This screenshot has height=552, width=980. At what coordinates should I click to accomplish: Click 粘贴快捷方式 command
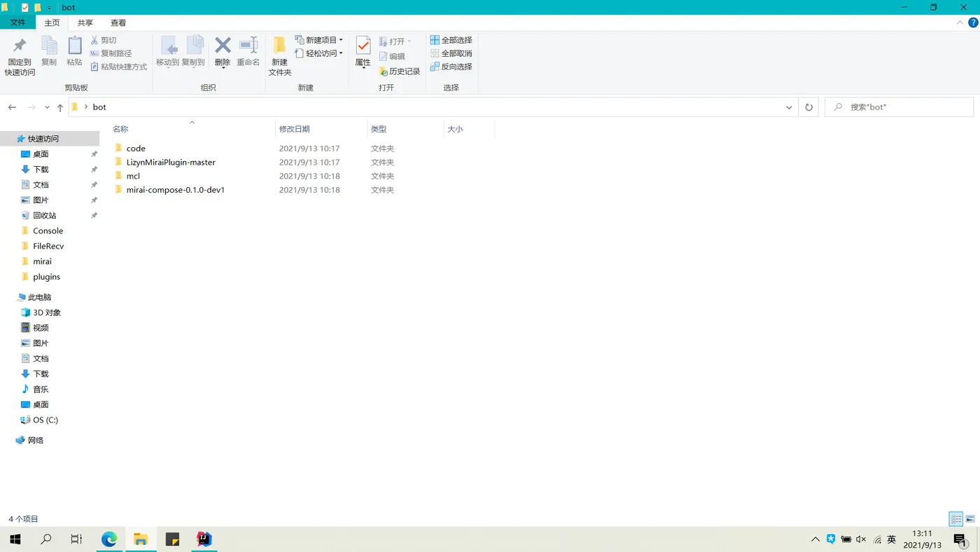click(x=118, y=67)
